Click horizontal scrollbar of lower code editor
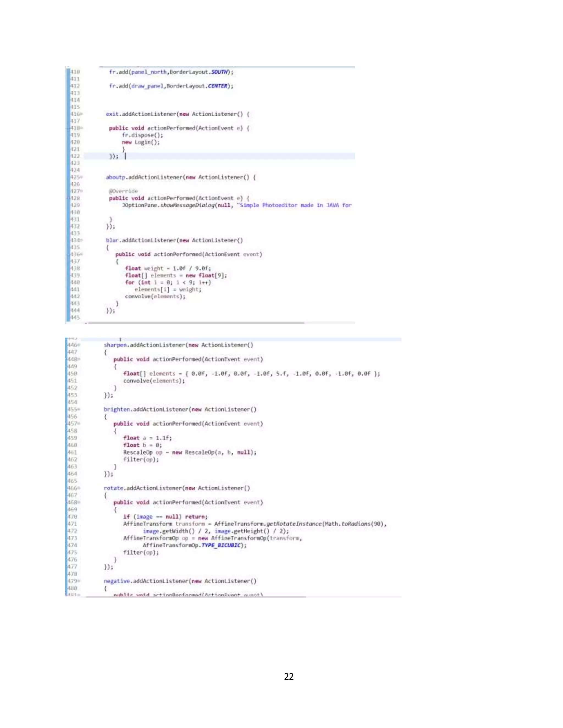 196,597
